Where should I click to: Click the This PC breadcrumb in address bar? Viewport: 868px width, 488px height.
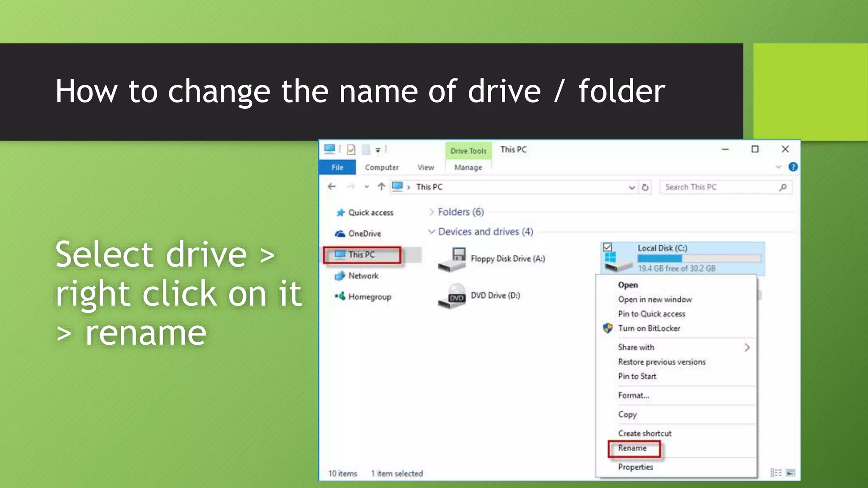429,187
